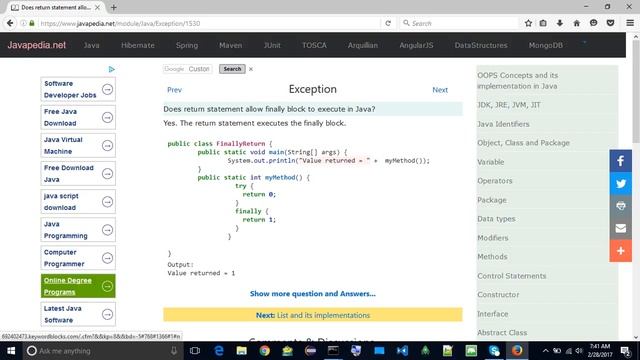Click the Google custom Search button
640x360 pixels.
(232, 69)
